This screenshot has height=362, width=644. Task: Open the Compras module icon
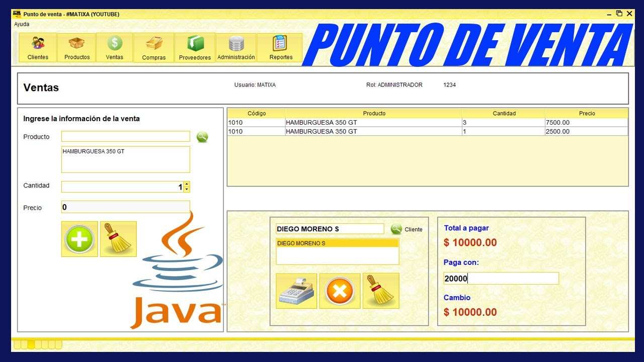tap(153, 47)
